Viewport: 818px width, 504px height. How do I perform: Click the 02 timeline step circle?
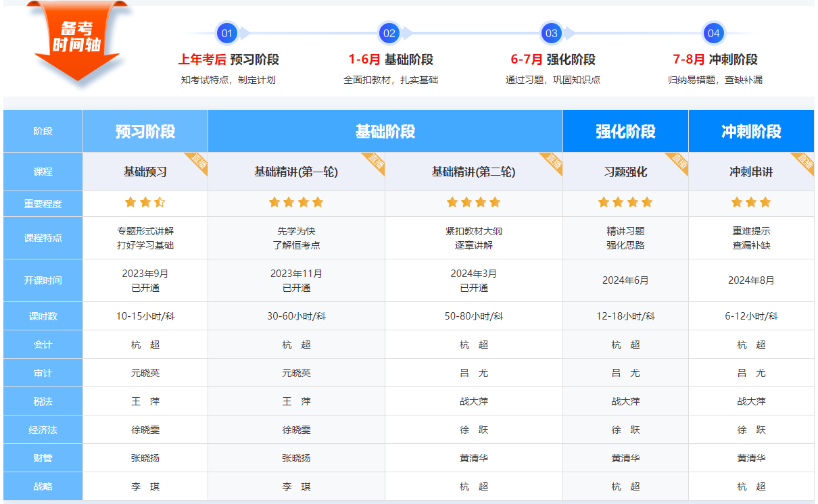click(x=389, y=33)
